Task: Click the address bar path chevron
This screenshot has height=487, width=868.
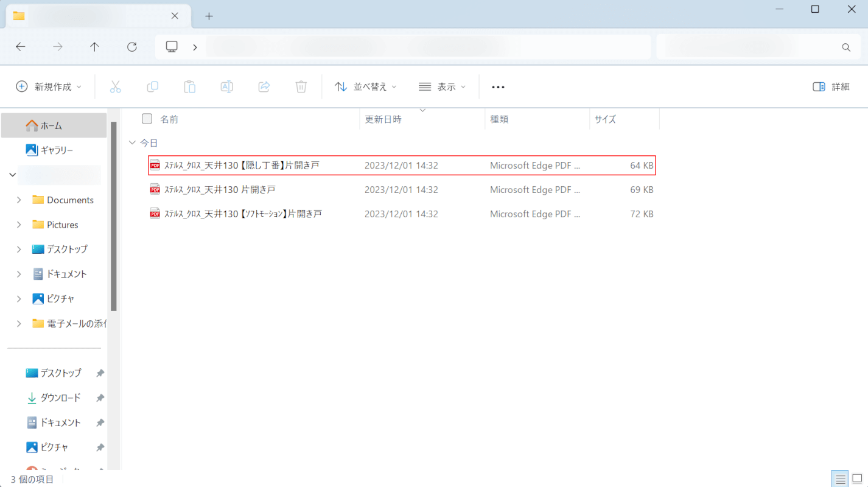Action: pos(195,47)
